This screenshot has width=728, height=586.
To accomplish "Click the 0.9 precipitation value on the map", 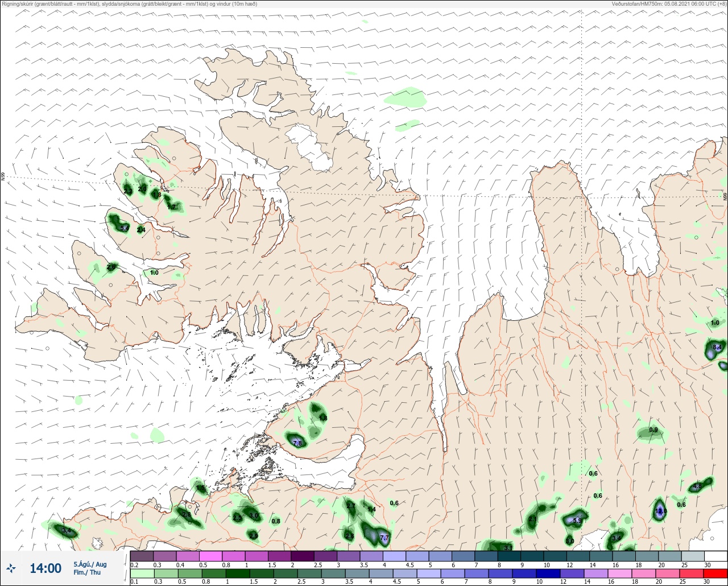I will click(x=653, y=430).
